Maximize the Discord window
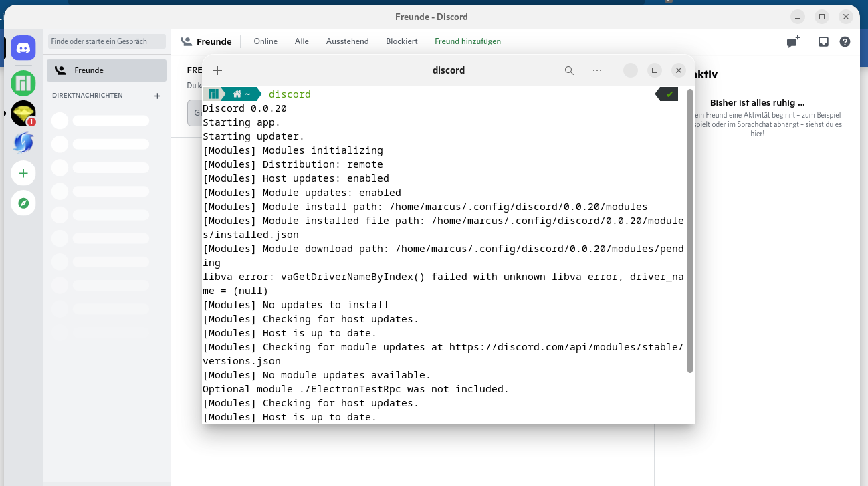868x486 pixels. point(822,17)
